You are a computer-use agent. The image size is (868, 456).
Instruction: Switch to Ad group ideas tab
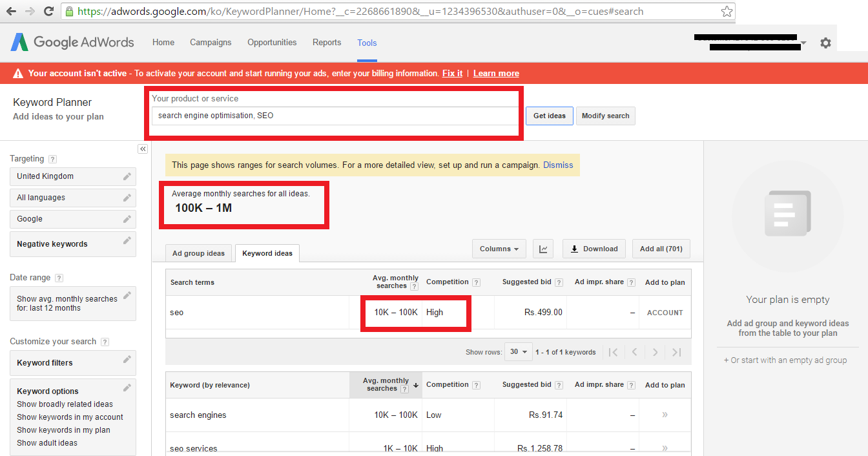pos(199,253)
